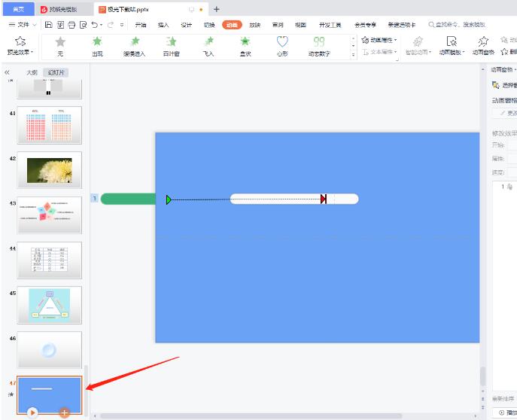Open the animation template (动画模板) icon
The image size is (517, 420).
[452, 46]
